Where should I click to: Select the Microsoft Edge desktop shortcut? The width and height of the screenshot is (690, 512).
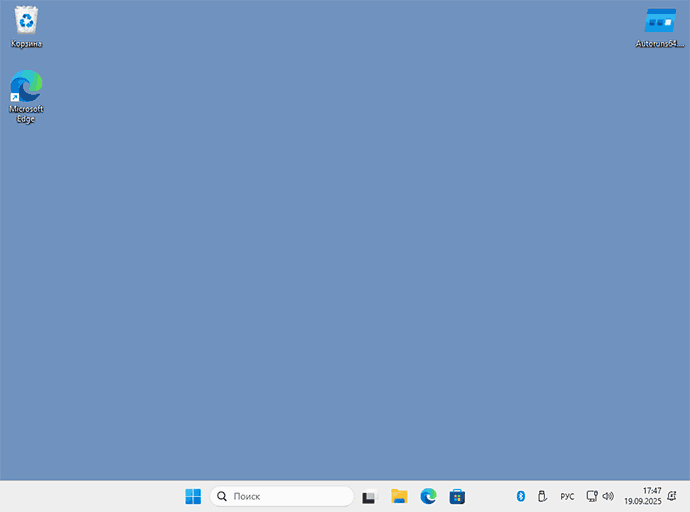tap(26, 88)
